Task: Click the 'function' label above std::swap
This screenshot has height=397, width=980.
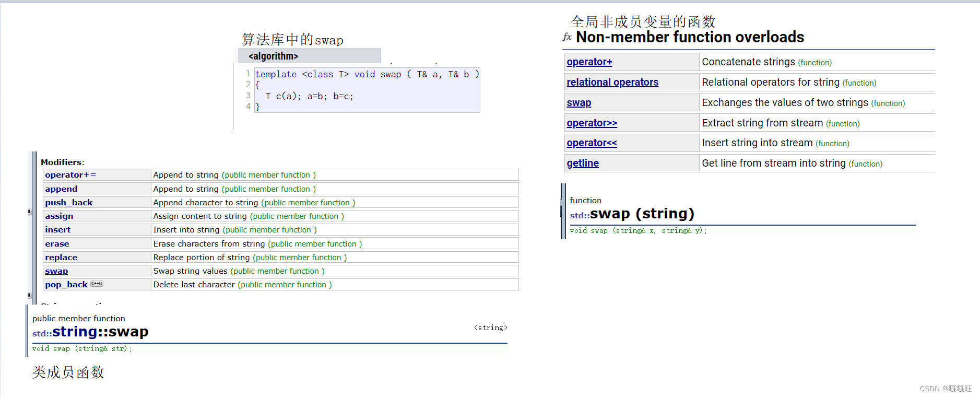Action: 585,201
